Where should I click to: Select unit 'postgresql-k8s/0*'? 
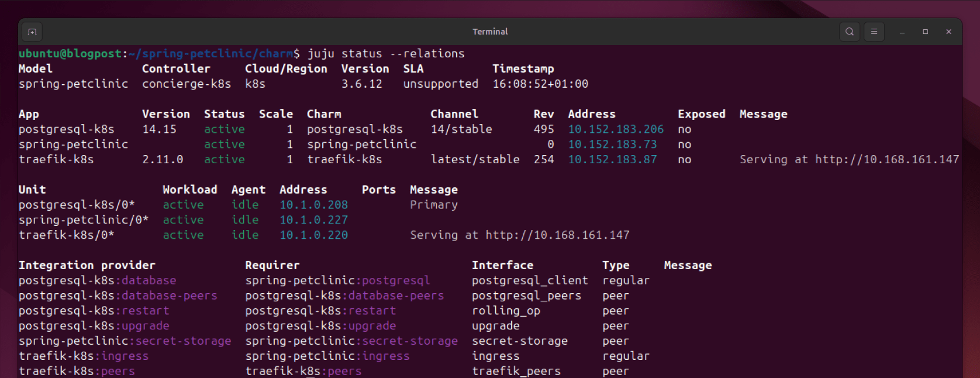pyautogui.click(x=77, y=205)
